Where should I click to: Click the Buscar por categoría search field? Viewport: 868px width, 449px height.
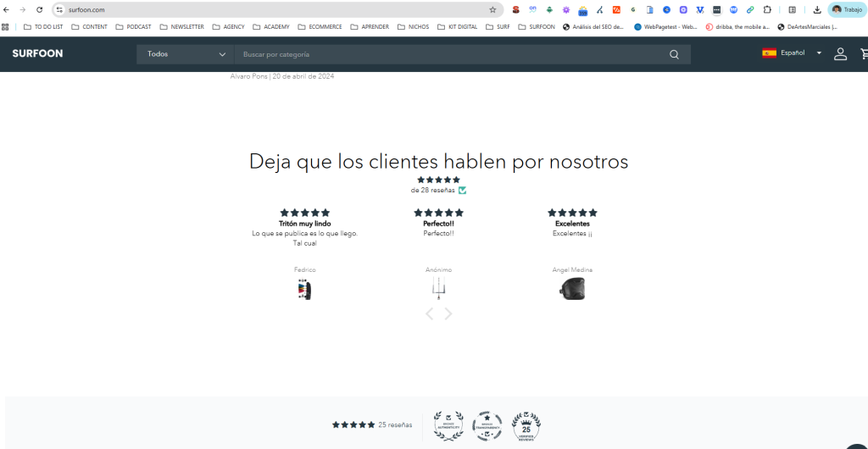point(449,54)
